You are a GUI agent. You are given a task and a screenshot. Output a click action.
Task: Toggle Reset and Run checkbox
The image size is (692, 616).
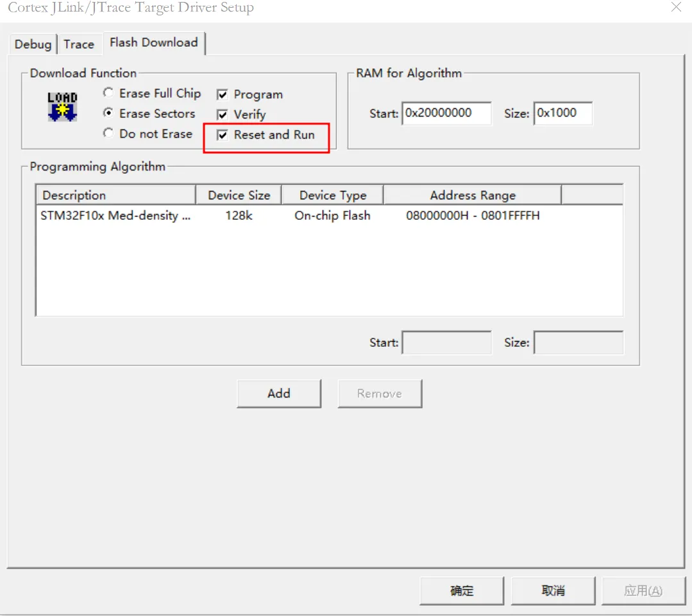click(x=266, y=135)
